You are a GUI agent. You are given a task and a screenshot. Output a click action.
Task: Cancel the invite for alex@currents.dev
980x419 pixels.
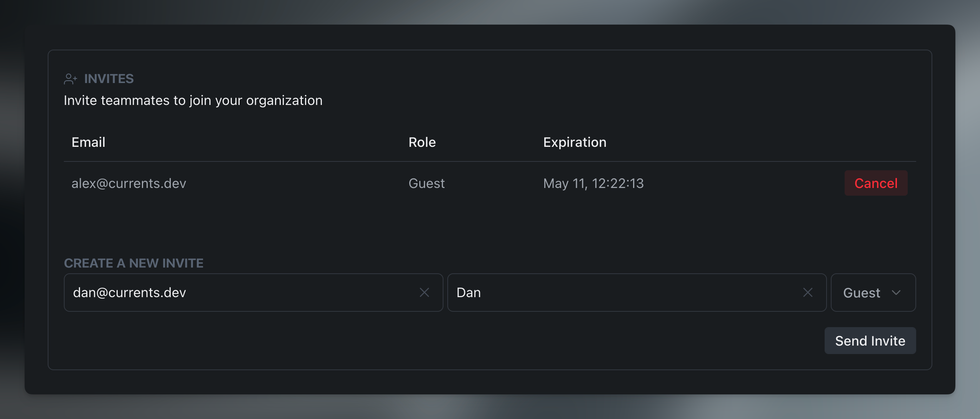point(876,183)
